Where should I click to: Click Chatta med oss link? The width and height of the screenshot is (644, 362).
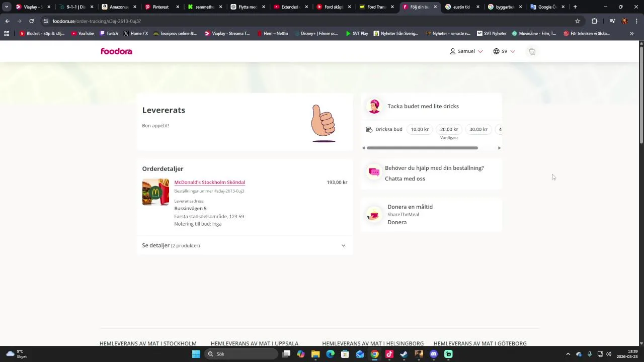pos(405,178)
